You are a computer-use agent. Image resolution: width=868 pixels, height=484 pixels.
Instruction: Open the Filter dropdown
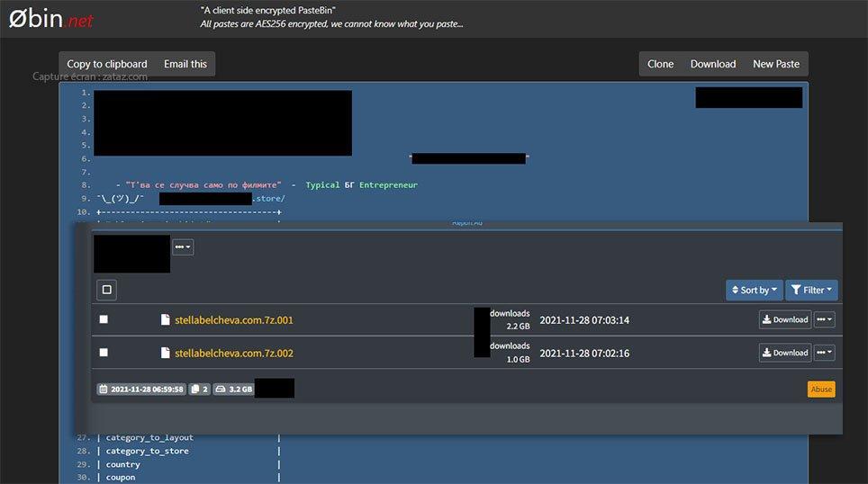811,290
